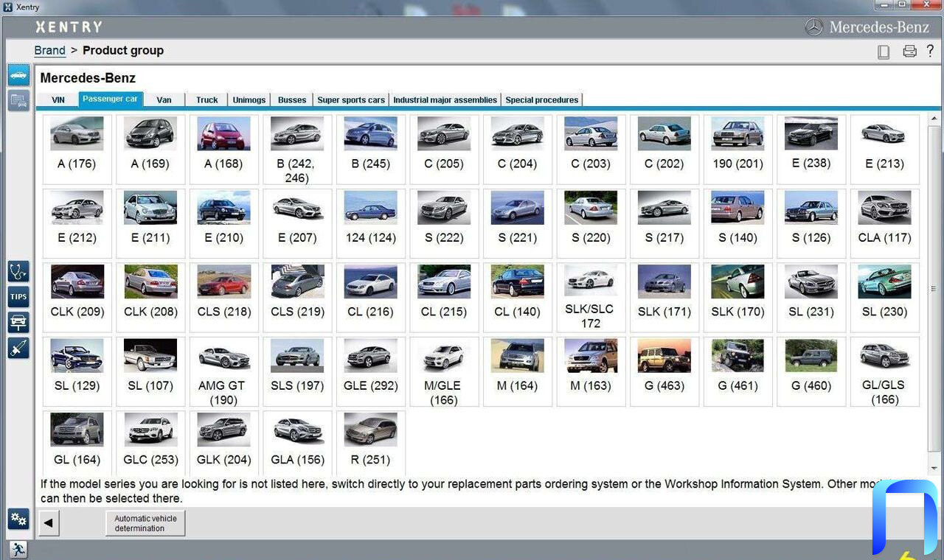Open the SL (231) model
This screenshot has height=560, width=944.
811,298
